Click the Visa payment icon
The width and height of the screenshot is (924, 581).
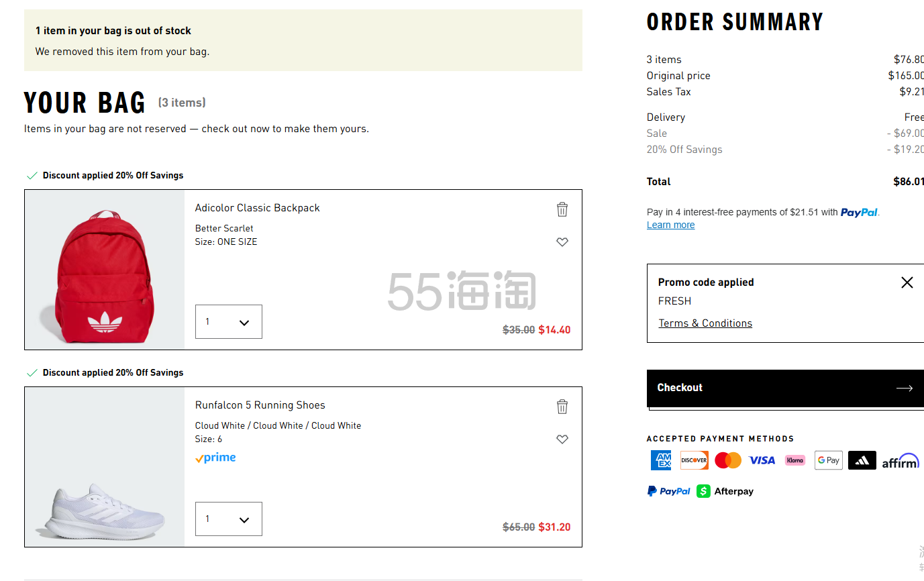point(762,460)
